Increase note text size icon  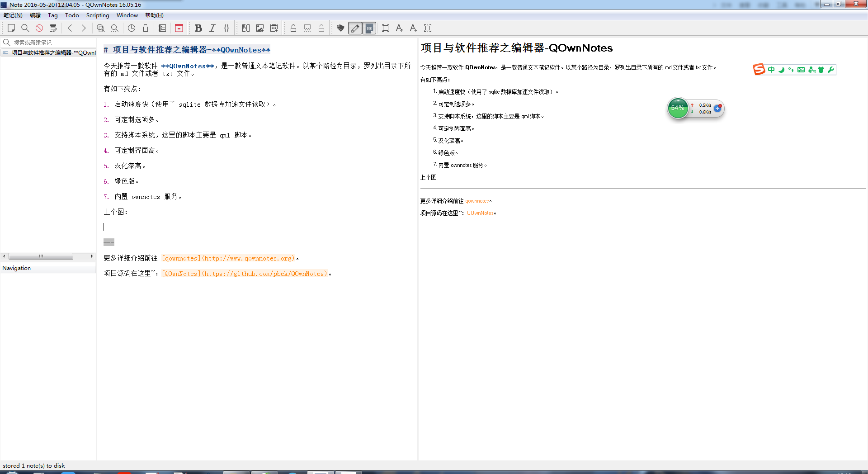[x=399, y=28]
